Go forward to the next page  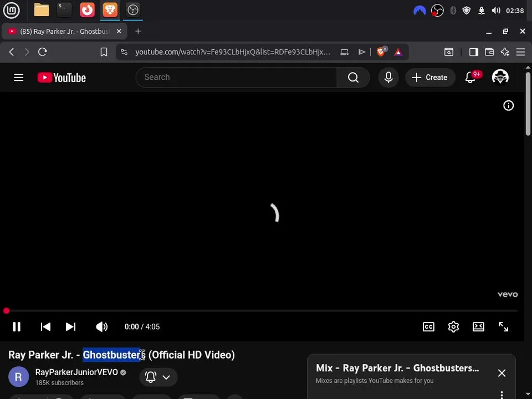click(27, 52)
